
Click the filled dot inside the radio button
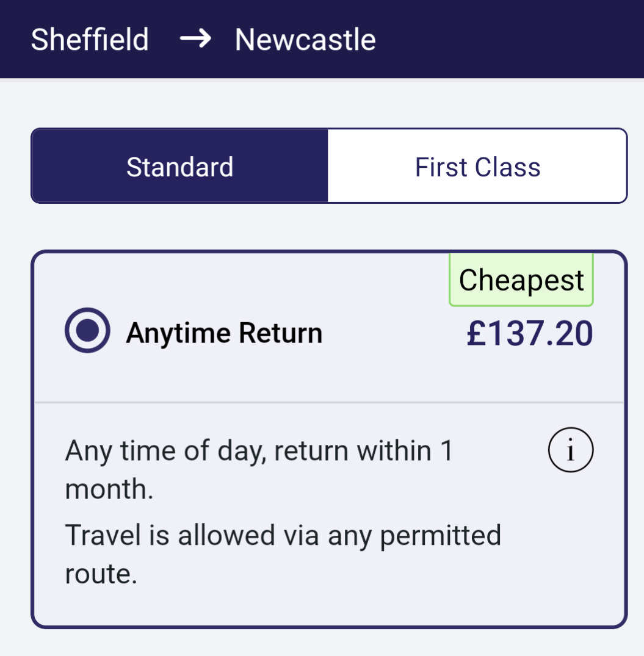click(x=88, y=330)
